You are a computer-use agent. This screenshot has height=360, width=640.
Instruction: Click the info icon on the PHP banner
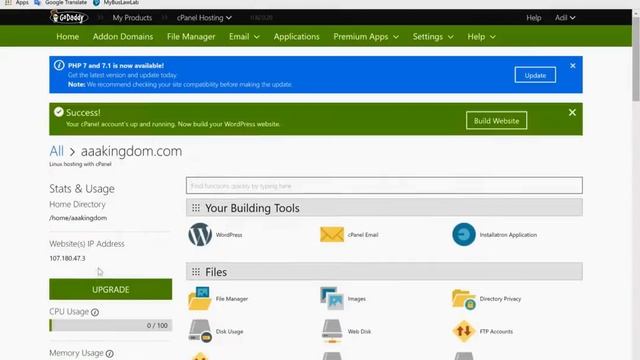click(59, 65)
